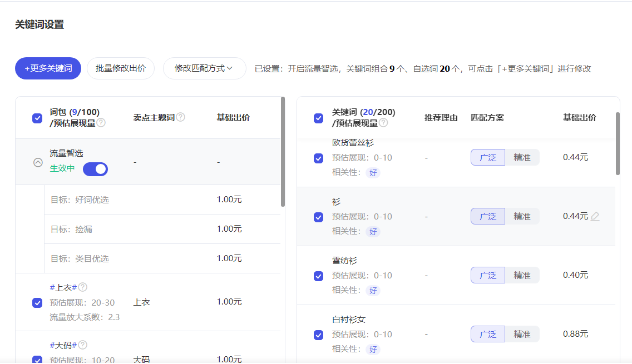This screenshot has width=632, height=364.
Task: Click 1.00元 bid for 目标：好词优选
Action: point(229,200)
